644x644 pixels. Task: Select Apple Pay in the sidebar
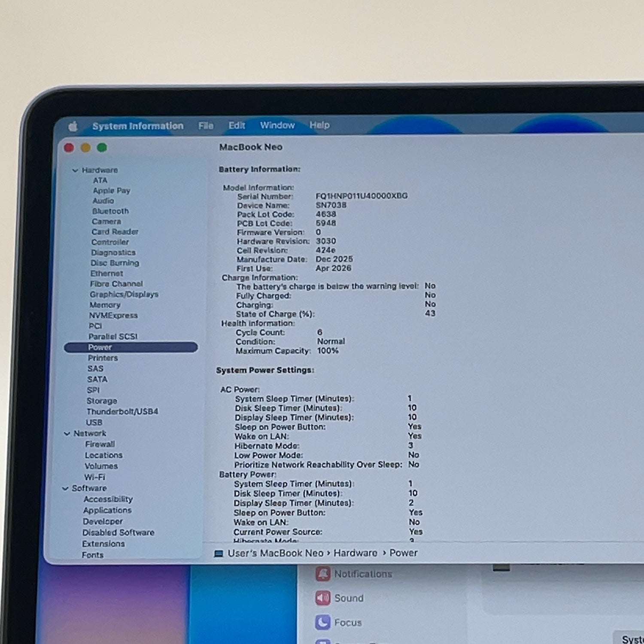pos(111,191)
